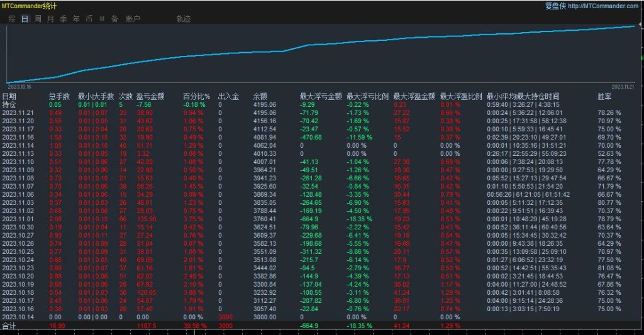Select the 2023.11.01 row date
Screen dimensions: 644x335
pos(17,218)
